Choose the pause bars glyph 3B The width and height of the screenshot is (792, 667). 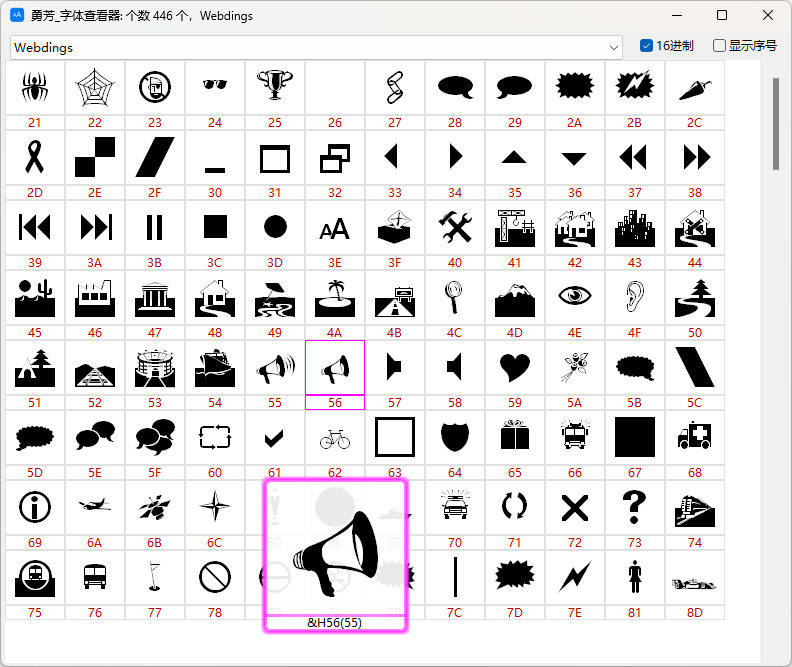pos(155,227)
